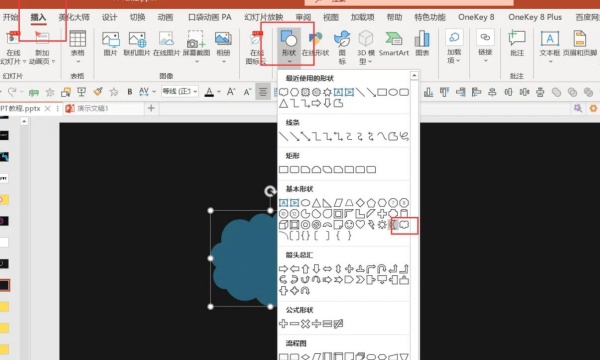This screenshot has width=600, height=360.
Task: Insert a 文本框 text box
Action: (550, 46)
